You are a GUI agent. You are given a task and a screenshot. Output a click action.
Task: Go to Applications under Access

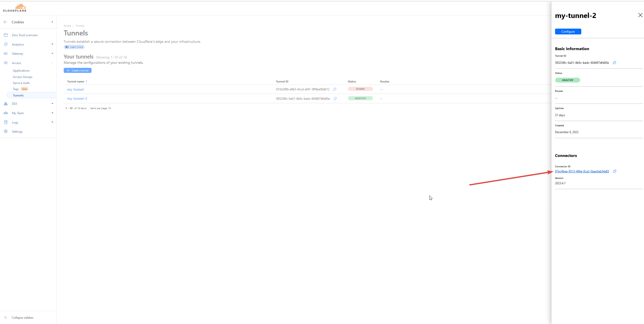[21, 71]
